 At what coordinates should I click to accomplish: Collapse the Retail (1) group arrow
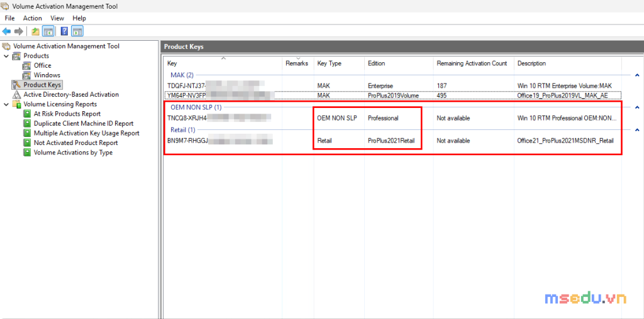click(637, 130)
